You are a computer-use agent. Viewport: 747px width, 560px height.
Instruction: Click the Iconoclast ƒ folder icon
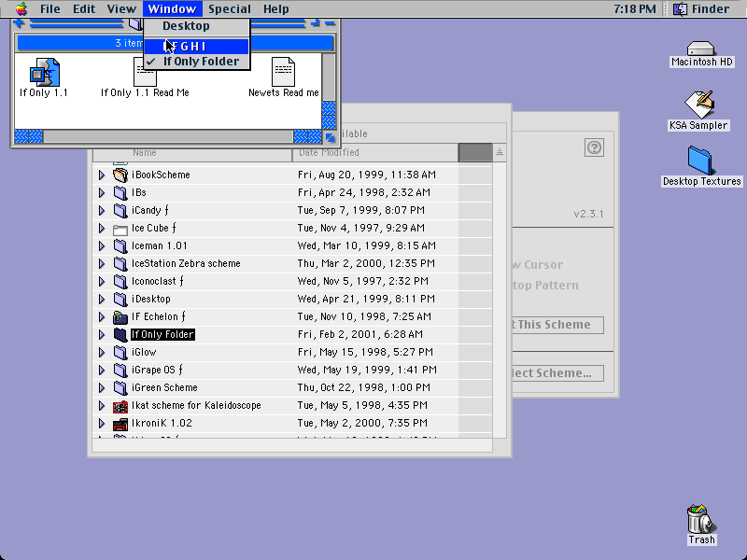coord(120,281)
